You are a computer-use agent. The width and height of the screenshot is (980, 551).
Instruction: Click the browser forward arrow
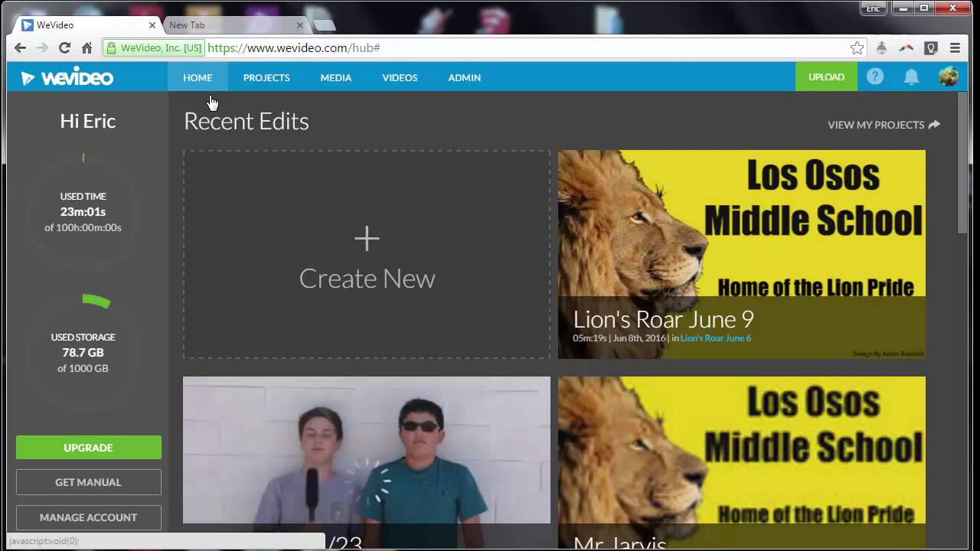click(x=43, y=47)
